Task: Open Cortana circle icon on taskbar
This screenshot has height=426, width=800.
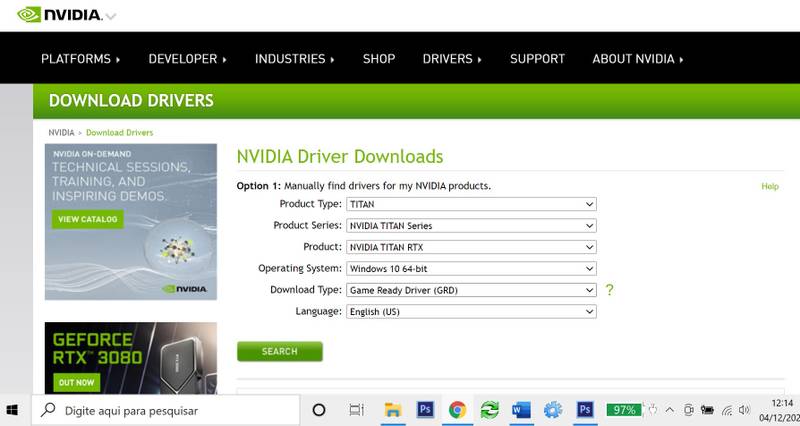Action: pos(319,410)
